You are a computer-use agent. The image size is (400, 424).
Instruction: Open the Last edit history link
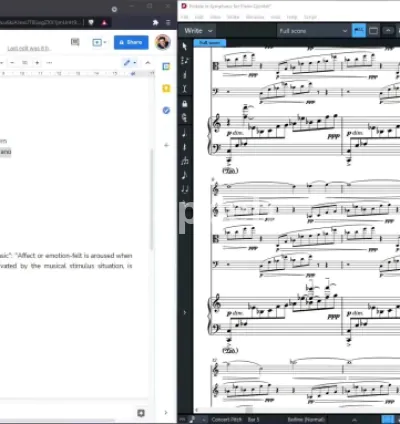pyautogui.click(x=29, y=49)
